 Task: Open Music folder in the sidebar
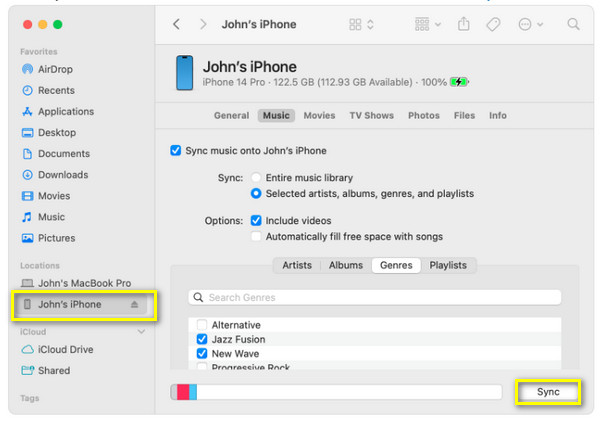[x=43, y=217]
